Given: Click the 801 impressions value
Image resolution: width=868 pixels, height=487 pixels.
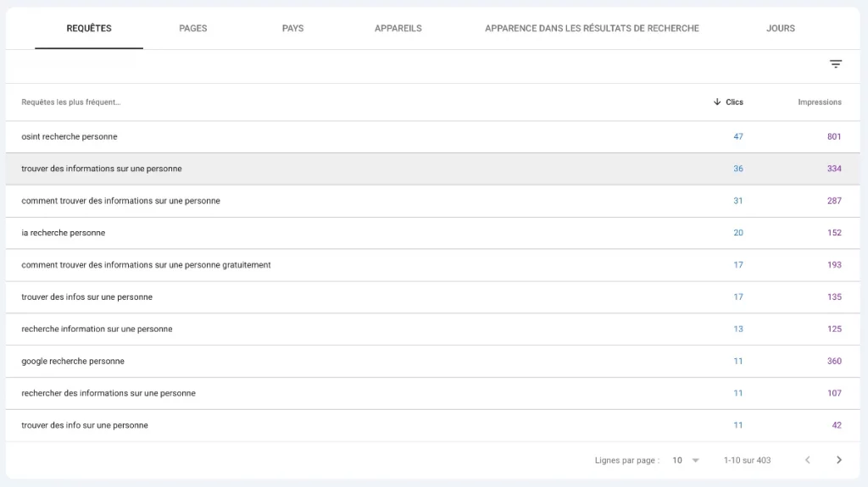Looking at the screenshot, I should (834, 136).
